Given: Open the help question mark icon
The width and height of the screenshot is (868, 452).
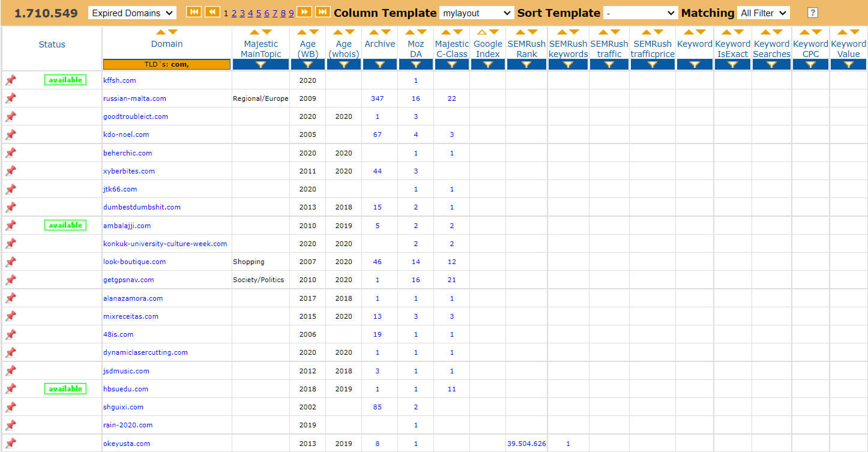Looking at the screenshot, I should (812, 12).
